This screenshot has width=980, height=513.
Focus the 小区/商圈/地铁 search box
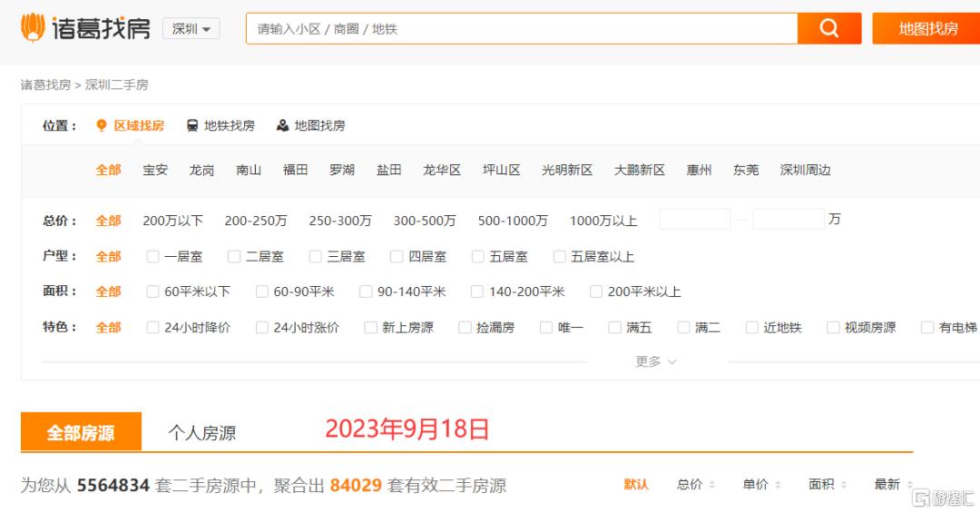[522, 28]
